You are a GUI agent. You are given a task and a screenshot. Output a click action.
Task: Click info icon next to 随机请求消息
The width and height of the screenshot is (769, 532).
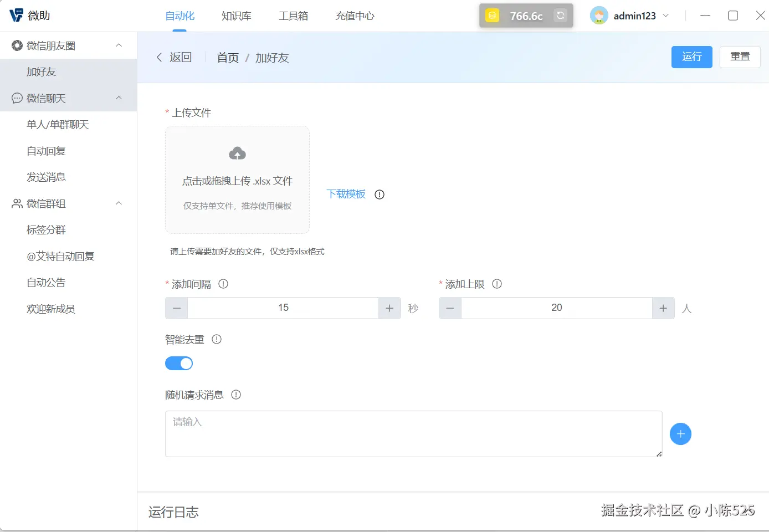[x=236, y=395]
